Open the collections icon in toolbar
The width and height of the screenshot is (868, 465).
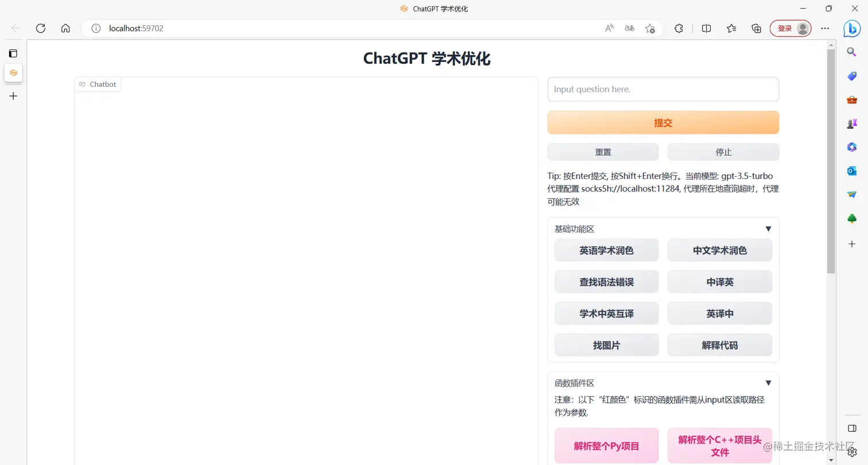pos(756,28)
